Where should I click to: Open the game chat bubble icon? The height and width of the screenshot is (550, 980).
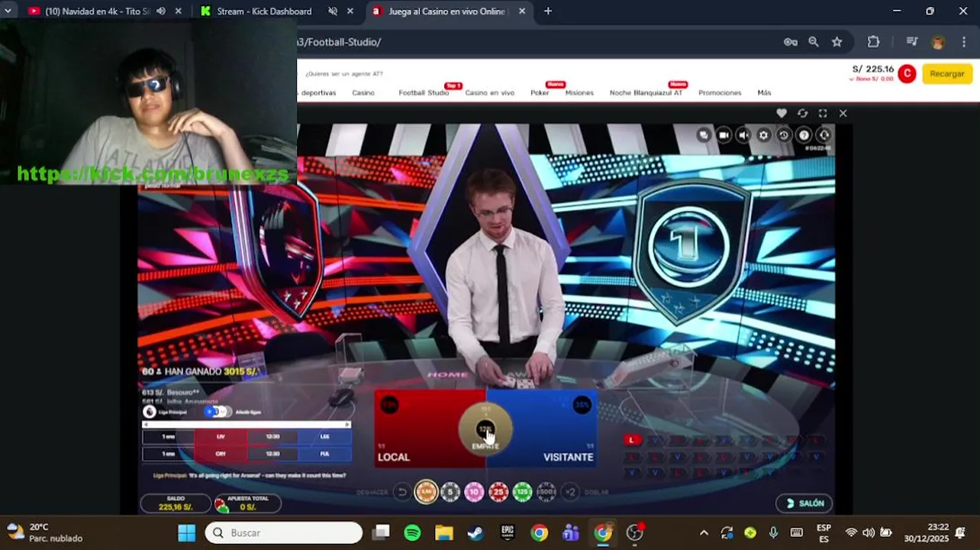(x=704, y=135)
